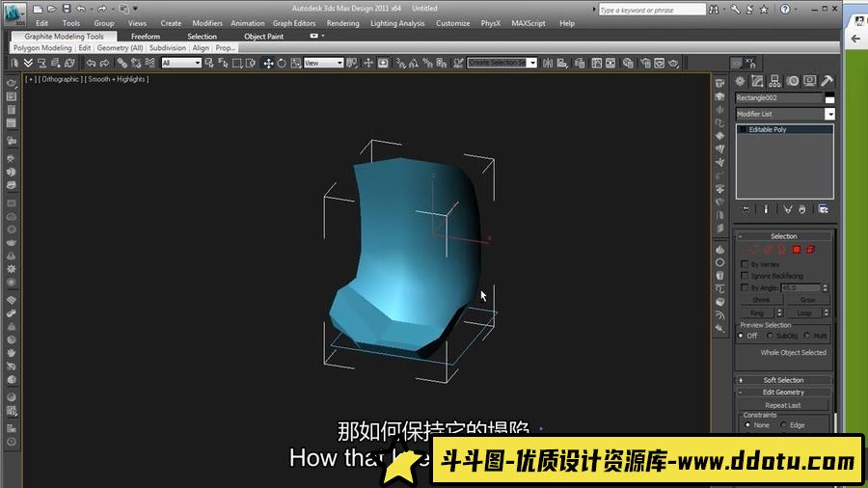The width and height of the screenshot is (868, 488).
Task: Click the Mirror tool icon
Action: 548,63
